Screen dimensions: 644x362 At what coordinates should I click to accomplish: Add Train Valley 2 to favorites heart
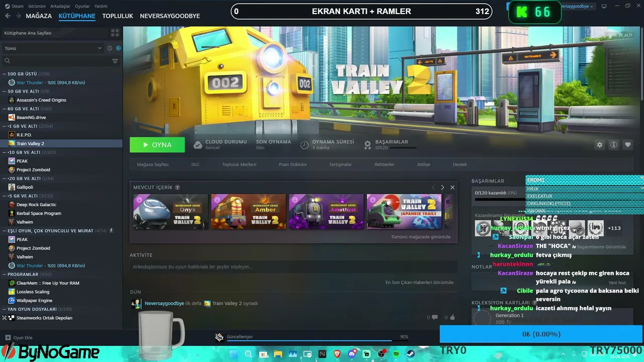coord(628,145)
